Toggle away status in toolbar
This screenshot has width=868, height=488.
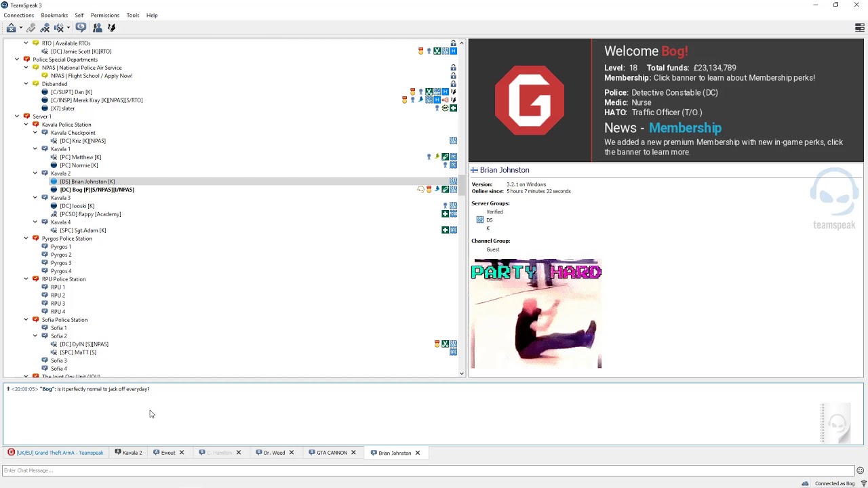pos(11,28)
